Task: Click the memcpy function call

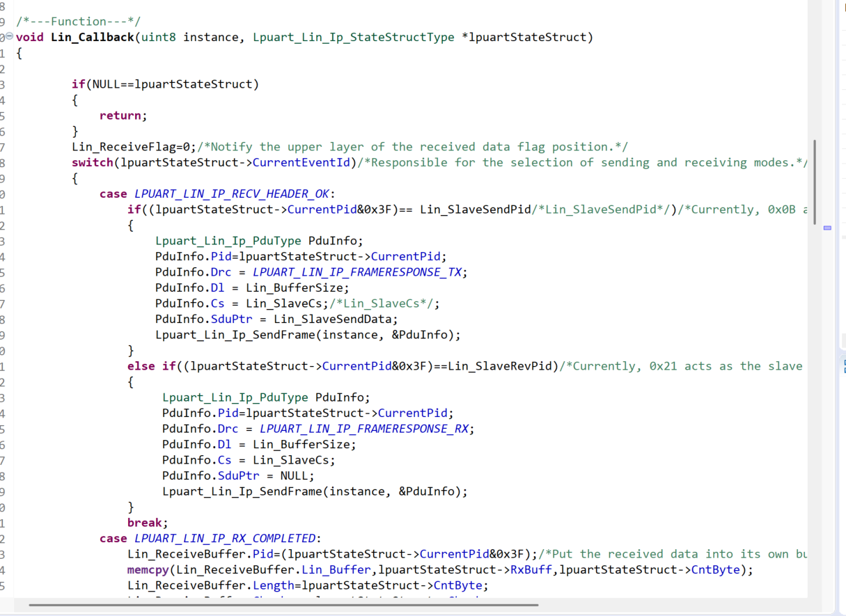Action: [x=148, y=569]
